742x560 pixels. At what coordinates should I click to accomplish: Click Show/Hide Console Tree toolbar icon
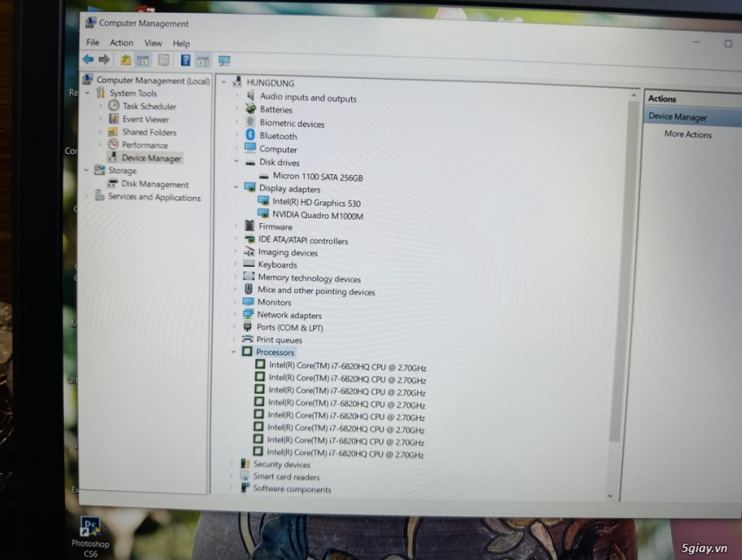point(143,60)
